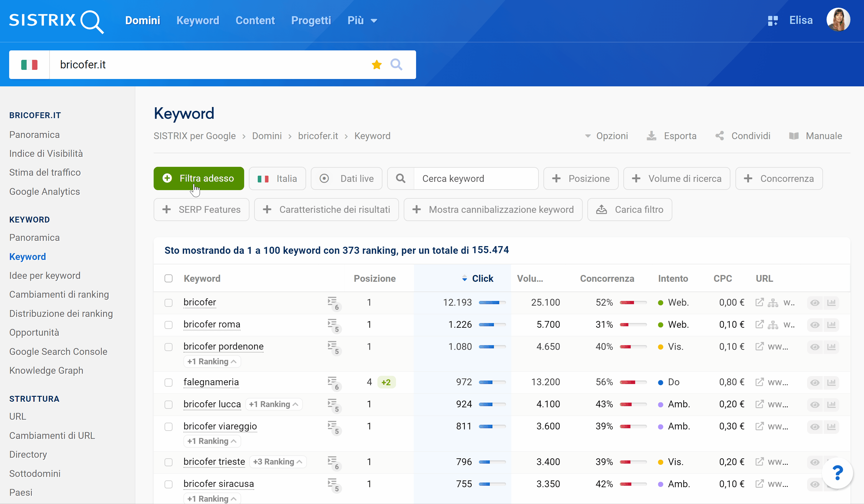
Task: Open the Più dropdown menu
Action: [362, 21]
